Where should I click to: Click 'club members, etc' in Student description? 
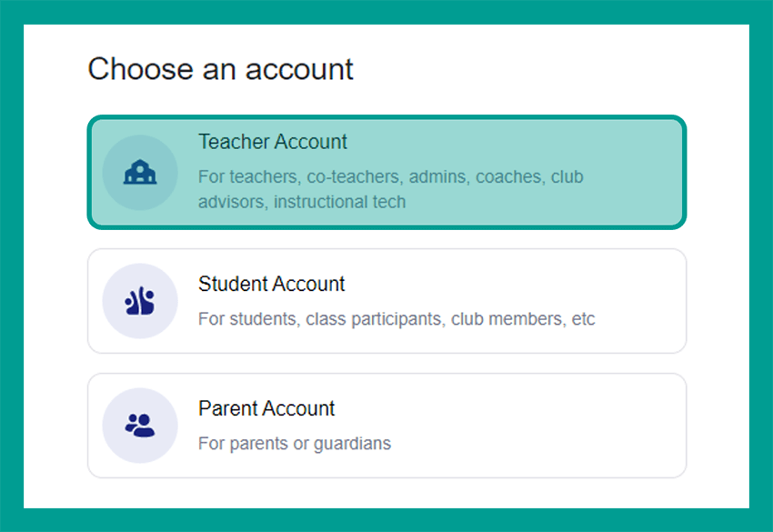click(x=523, y=318)
